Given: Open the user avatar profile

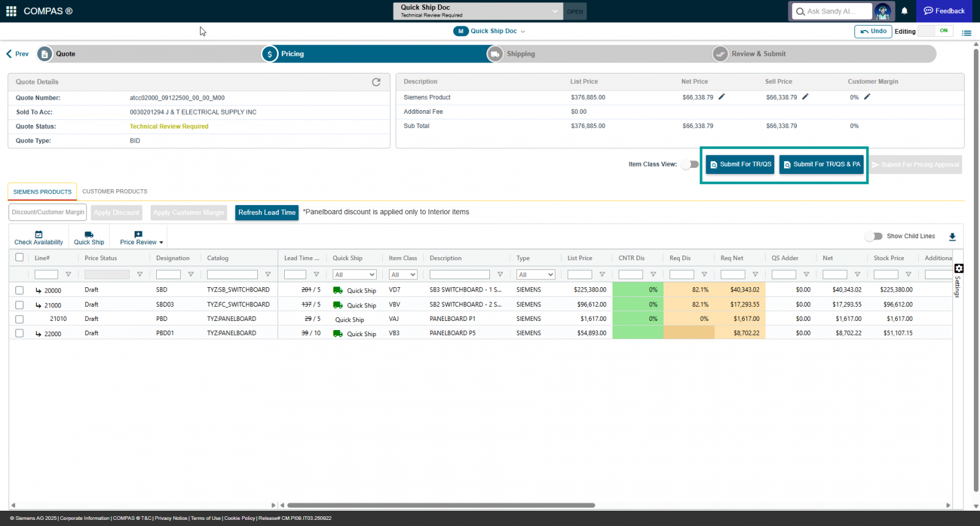Looking at the screenshot, I should tap(883, 11).
